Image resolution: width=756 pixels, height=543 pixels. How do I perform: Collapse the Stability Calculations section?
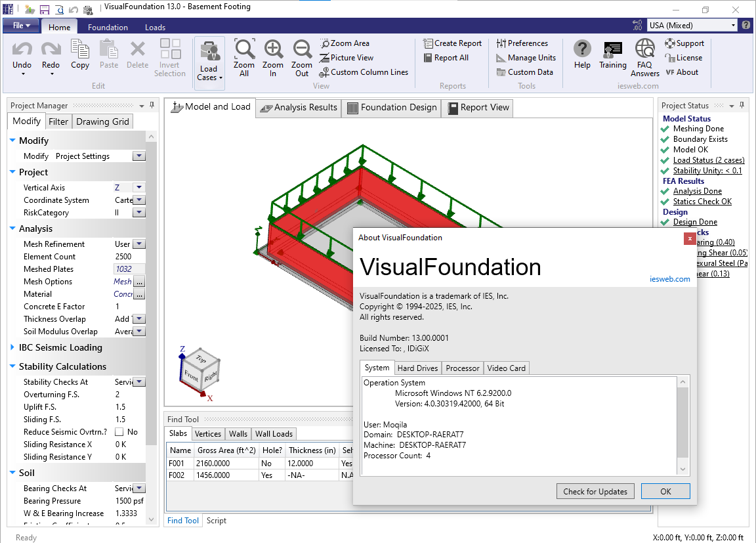(x=12, y=366)
